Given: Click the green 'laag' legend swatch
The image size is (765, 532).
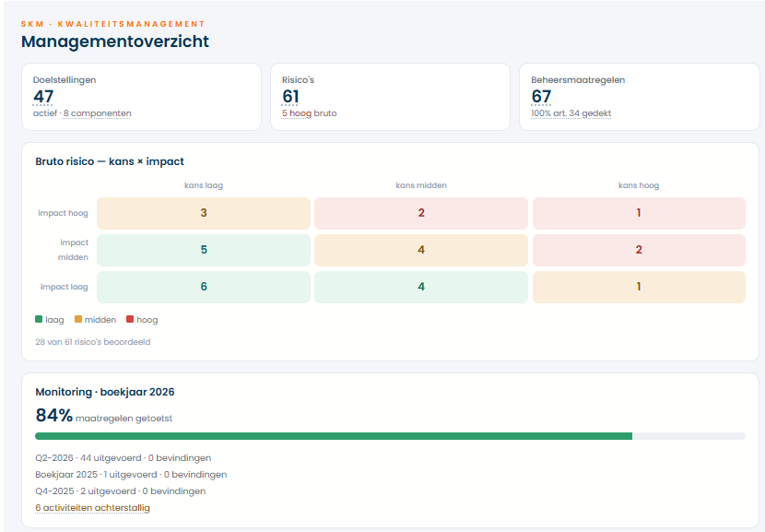Looking at the screenshot, I should click(x=39, y=319).
